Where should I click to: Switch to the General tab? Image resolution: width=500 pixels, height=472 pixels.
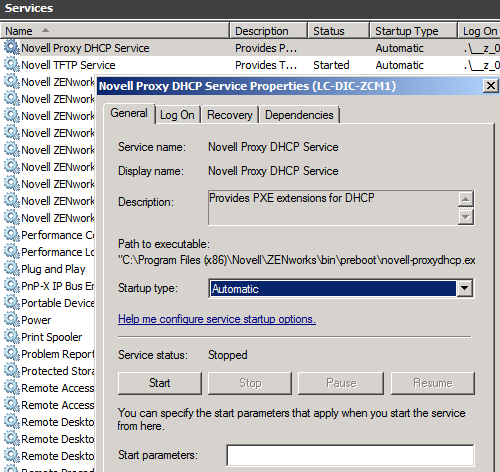[x=129, y=113]
